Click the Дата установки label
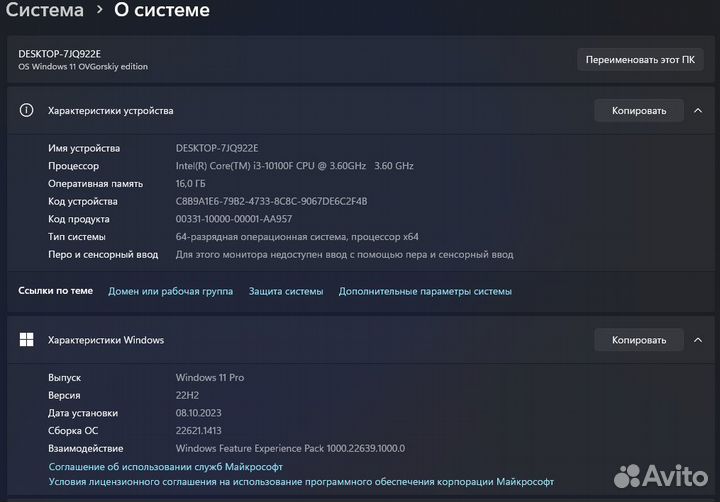 pos(83,413)
